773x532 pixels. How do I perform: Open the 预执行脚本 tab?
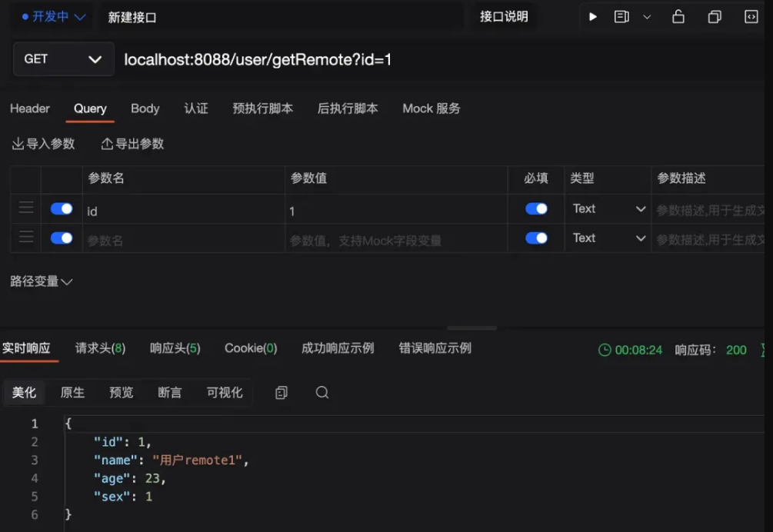[x=263, y=108]
